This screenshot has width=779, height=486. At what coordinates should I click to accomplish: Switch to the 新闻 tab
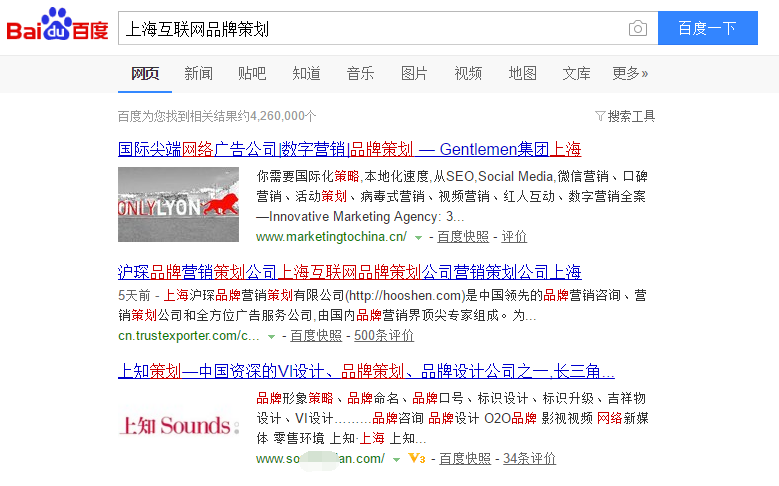198,74
